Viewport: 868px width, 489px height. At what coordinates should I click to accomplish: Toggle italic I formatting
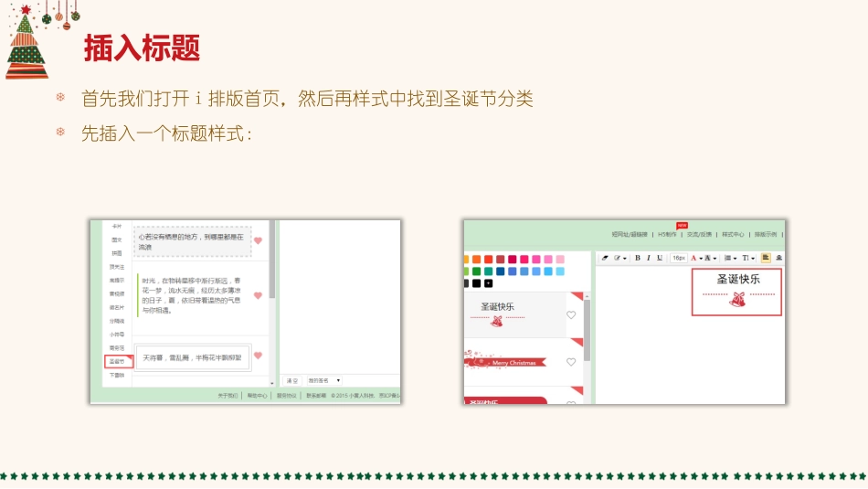tap(649, 258)
